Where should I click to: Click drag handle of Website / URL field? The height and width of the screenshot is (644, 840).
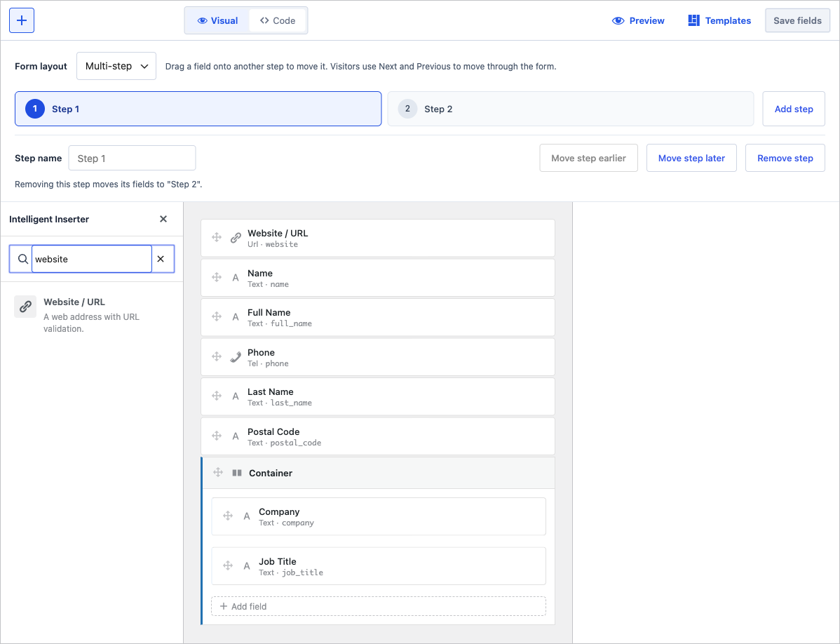217,237
